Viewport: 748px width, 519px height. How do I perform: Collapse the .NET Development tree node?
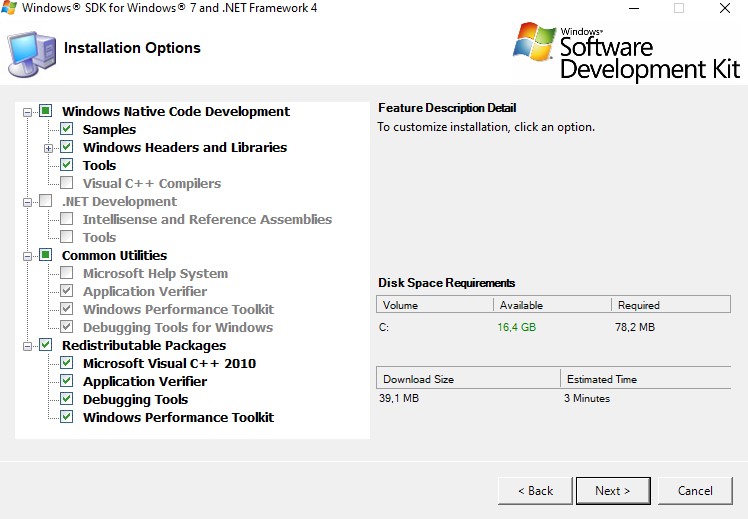pyautogui.click(x=27, y=202)
